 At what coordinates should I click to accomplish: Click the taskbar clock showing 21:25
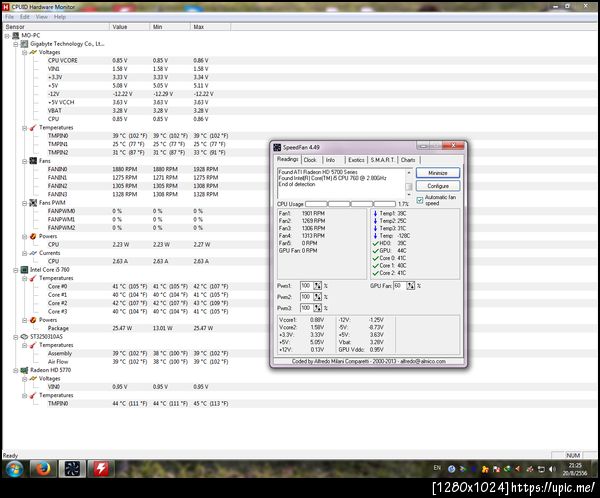(575, 469)
